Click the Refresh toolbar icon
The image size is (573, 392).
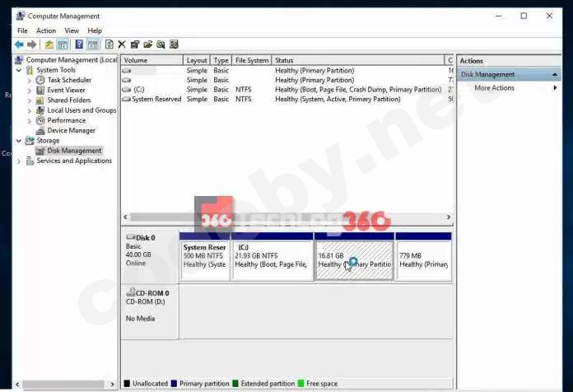[109, 44]
